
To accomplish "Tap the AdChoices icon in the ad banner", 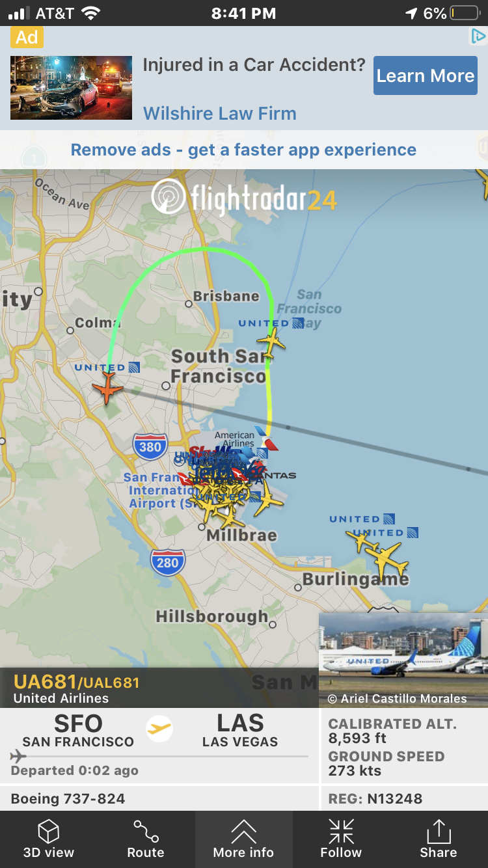I will tap(478, 36).
